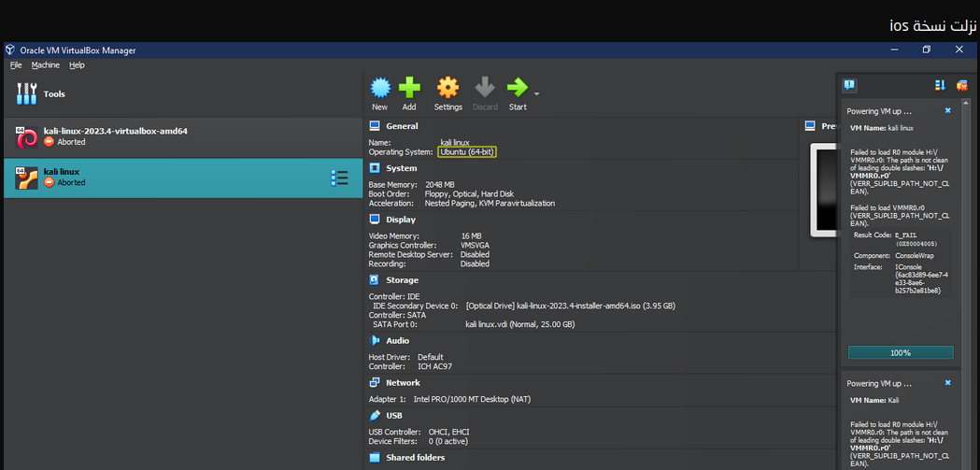Select the kali-linux-2023.4-virtualbox-amd64 list row
The height and width of the screenshot is (470, 980).
[x=183, y=136]
